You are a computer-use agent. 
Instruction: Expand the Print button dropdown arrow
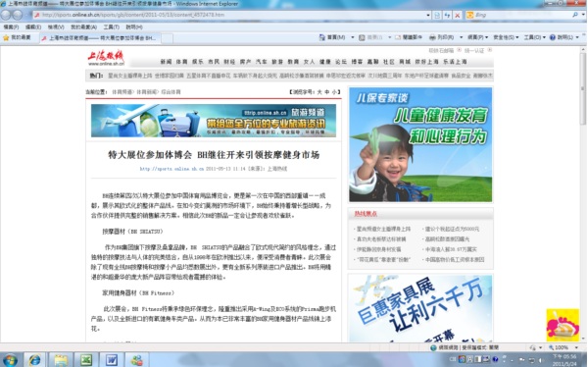click(461, 37)
